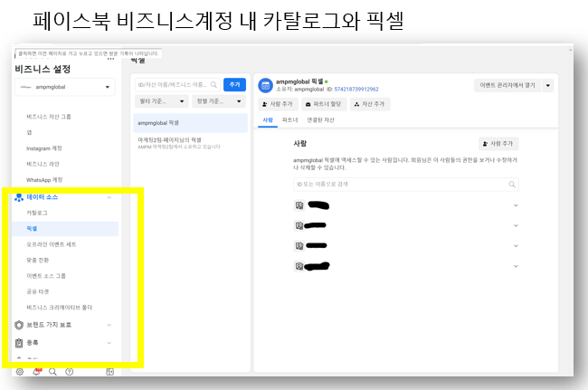Expand the 브랜드 가치 보호 section
588x390 pixels.
coord(109,325)
